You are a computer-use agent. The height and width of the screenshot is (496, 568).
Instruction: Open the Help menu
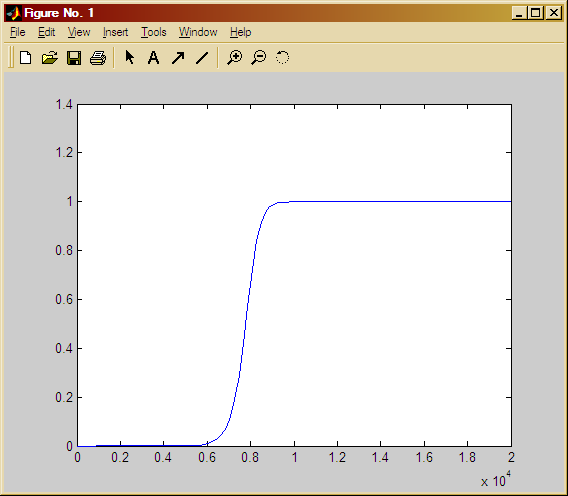tap(241, 32)
